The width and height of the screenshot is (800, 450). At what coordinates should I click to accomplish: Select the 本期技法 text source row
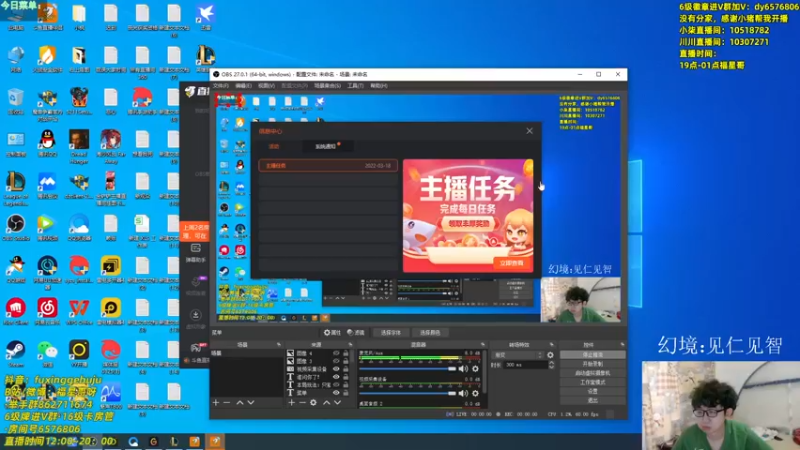[318, 385]
